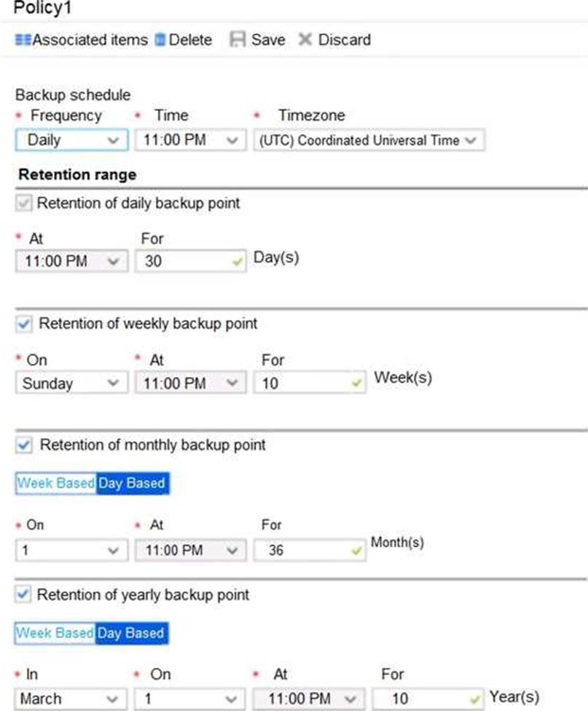Select Day Based for yearly retention
This screenshot has height=711, width=588.
(x=131, y=633)
